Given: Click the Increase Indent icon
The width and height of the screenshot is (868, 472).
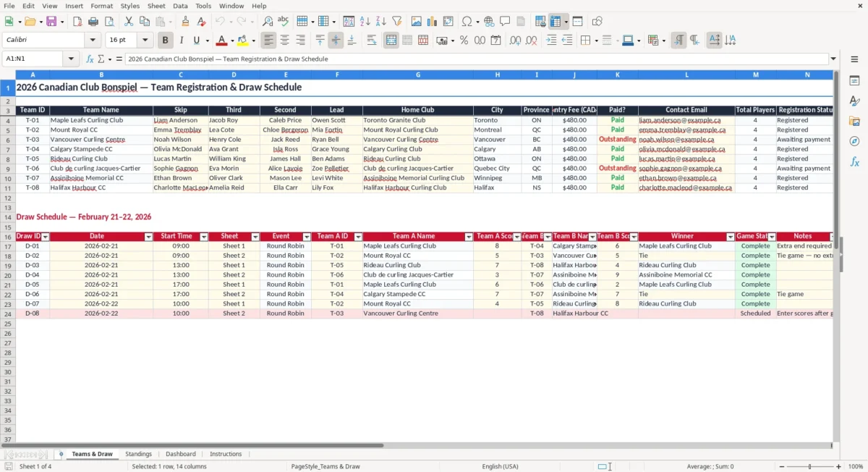Looking at the screenshot, I should tap(551, 41).
